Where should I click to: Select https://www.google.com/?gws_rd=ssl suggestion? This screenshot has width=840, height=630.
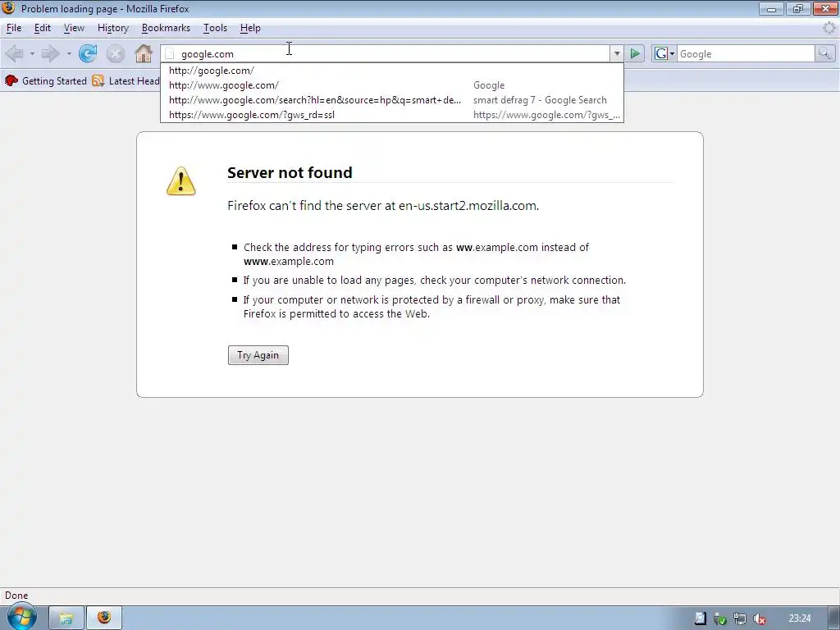(x=392, y=115)
